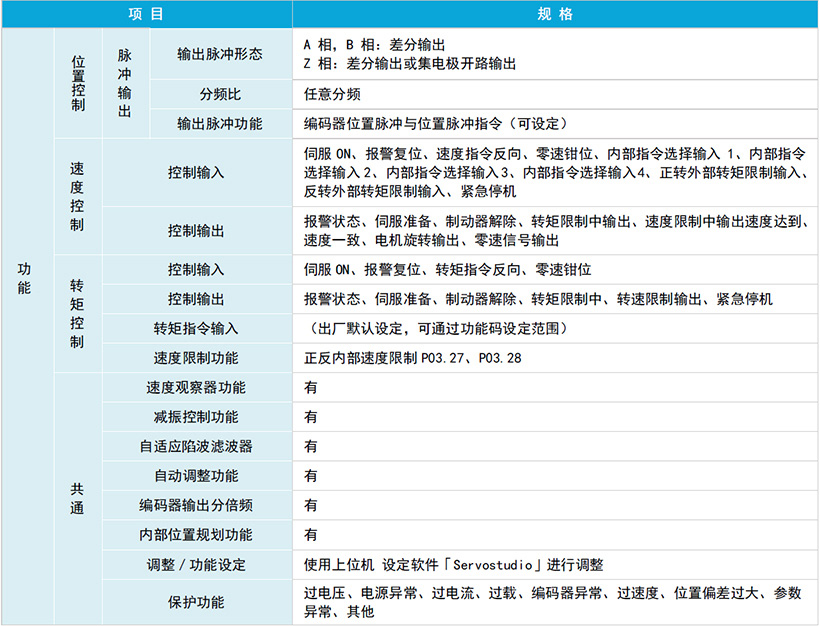Click the "内部位置规划功能" item cell
The image size is (820, 626).
pos(196,535)
